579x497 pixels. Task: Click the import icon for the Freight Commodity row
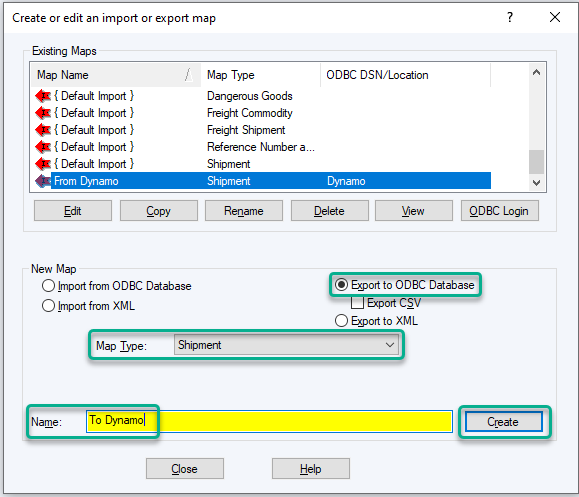[43, 113]
